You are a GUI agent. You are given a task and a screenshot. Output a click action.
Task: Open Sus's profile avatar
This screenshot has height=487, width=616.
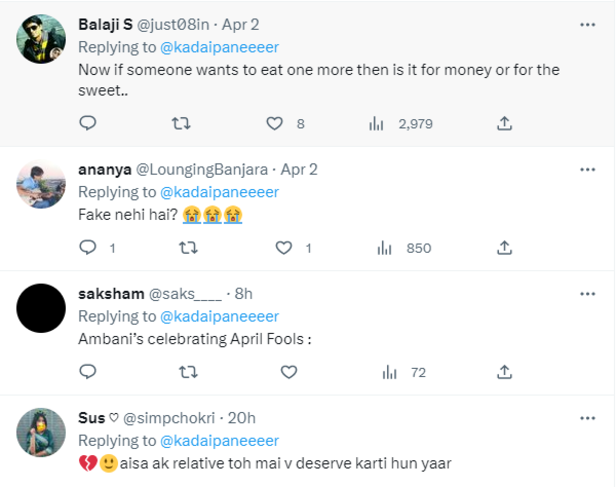click(41, 432)
